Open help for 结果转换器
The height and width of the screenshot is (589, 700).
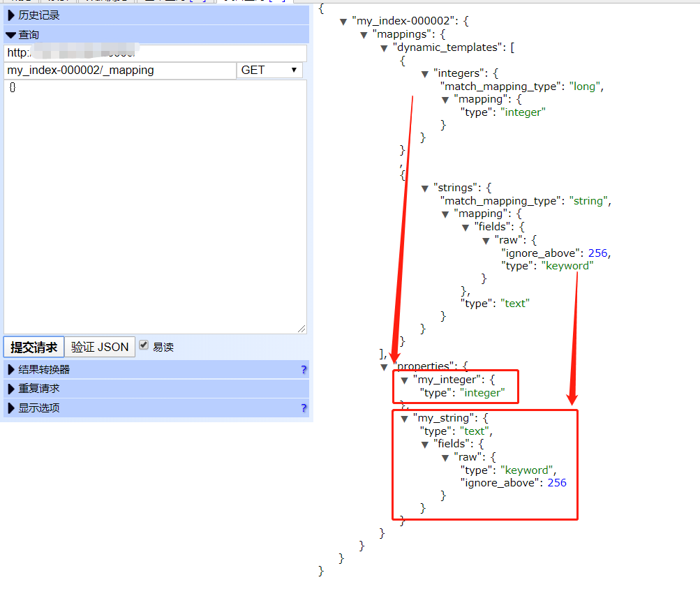(304, 369)
